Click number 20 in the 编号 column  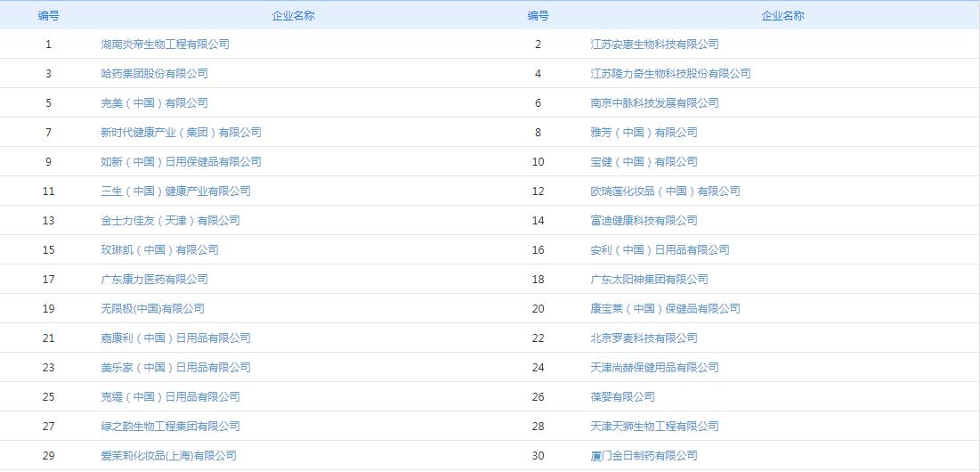(539, 309)
